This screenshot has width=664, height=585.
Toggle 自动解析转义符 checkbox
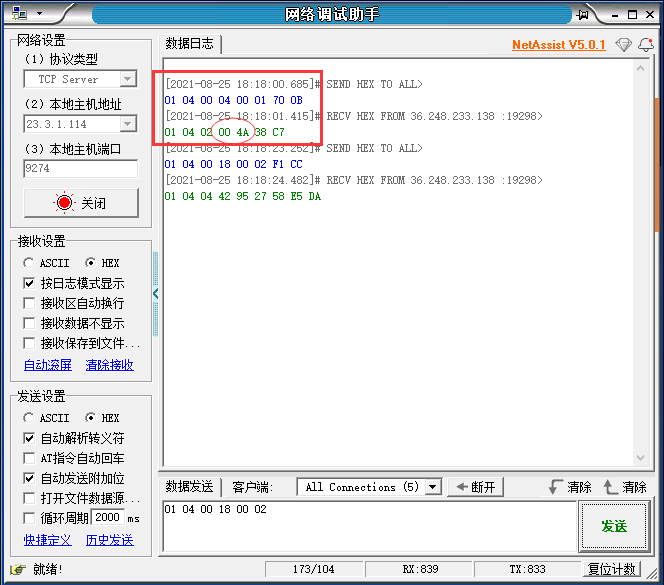tap(29, 438)
